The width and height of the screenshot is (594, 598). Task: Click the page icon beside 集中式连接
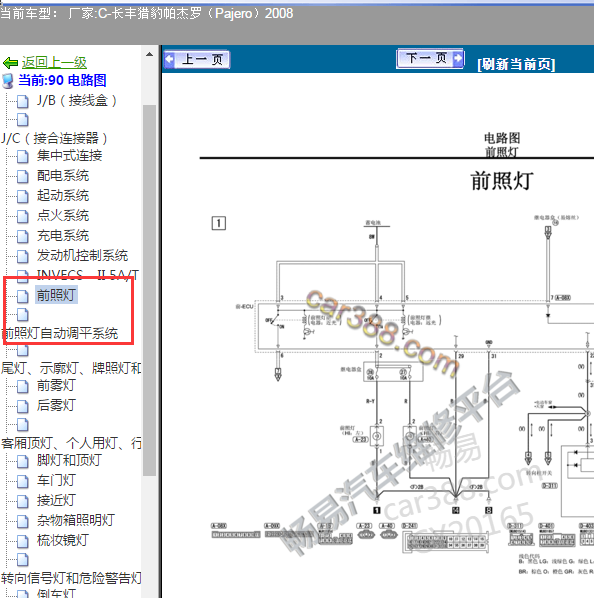22,156
